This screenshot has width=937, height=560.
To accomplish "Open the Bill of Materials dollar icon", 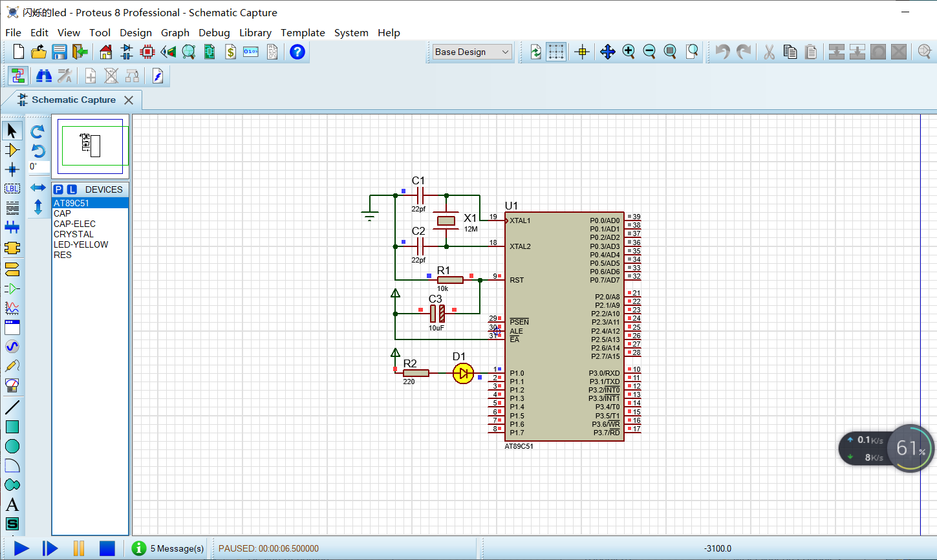I will pyautogui.click(x=230, y=52).
